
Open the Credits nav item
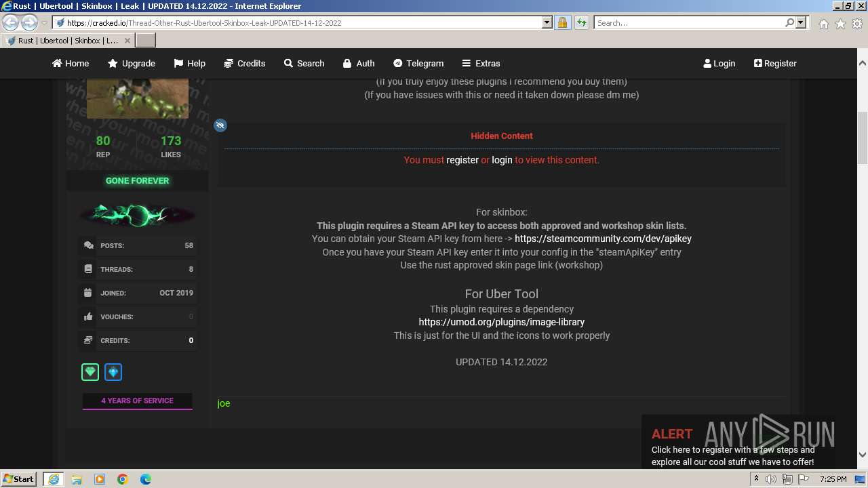point(244,63)
